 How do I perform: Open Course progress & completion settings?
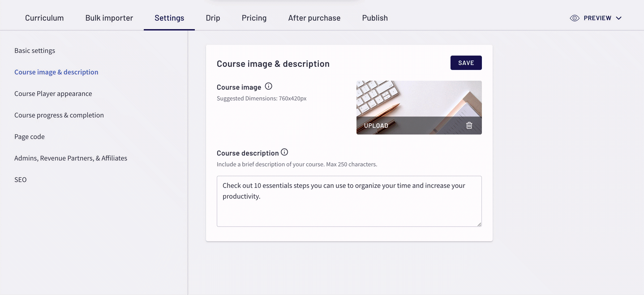(x=59, y=115)
